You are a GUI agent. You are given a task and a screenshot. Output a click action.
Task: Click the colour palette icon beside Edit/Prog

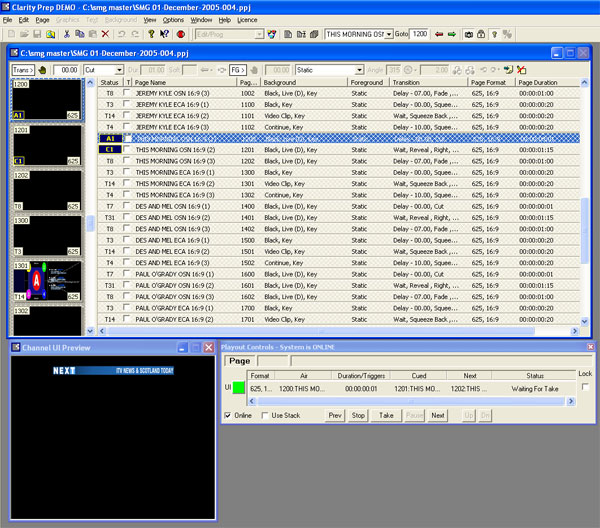pos(272,34)
